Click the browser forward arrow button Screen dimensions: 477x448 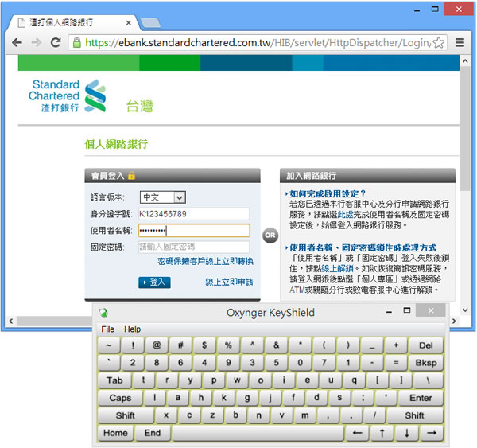pos(36,42)
